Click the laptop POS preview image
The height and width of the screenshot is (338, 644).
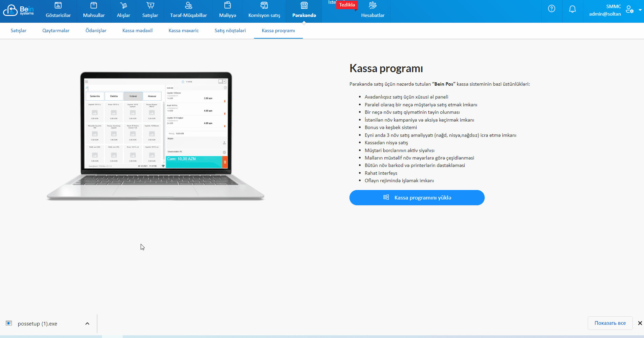156,135
